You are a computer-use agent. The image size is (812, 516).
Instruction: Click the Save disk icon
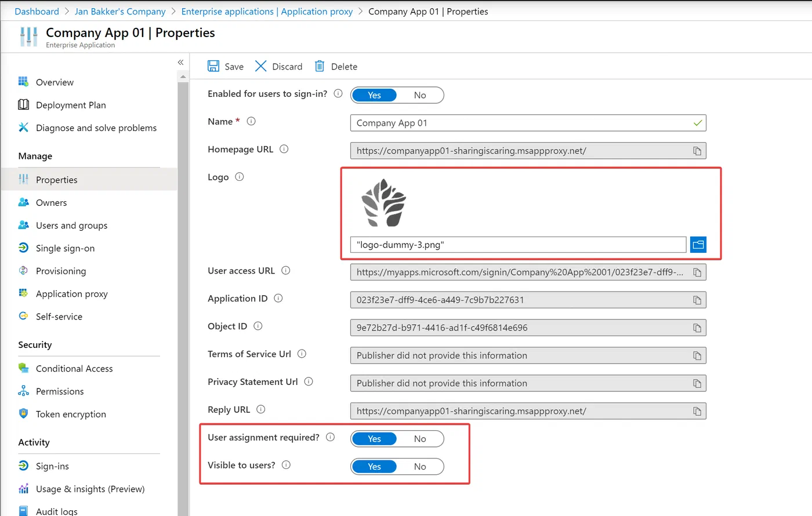[x=213, y=66]
